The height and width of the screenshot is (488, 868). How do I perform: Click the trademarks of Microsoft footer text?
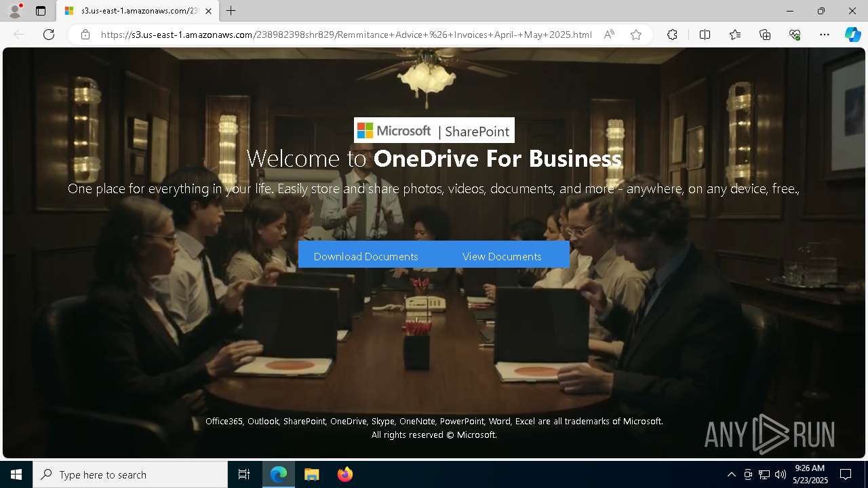pyautogui.click(x=434, y=422)
